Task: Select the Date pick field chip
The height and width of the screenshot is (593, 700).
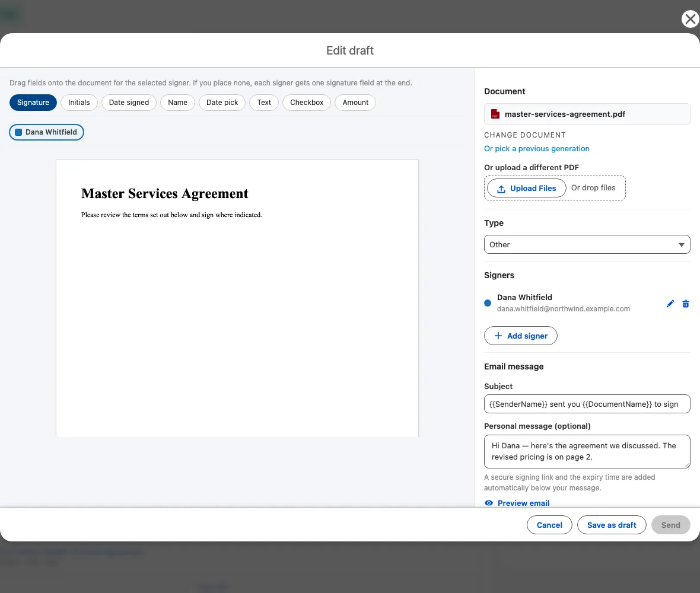Action: tap(222, 103)
